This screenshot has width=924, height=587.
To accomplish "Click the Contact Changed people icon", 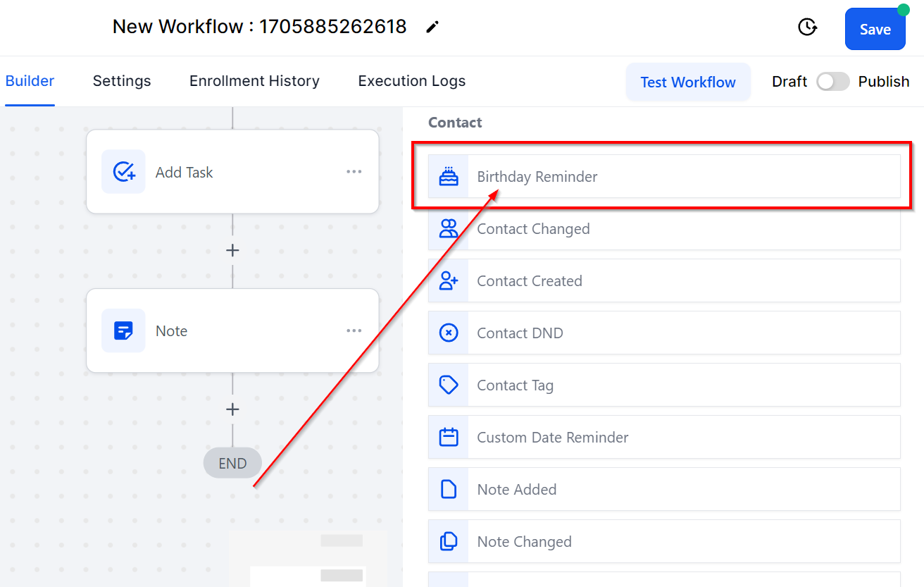I will [x=449, y=228].
